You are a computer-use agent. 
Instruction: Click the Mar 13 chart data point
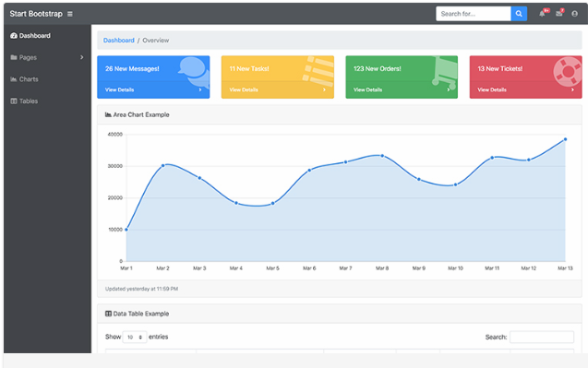click(565, 139)
